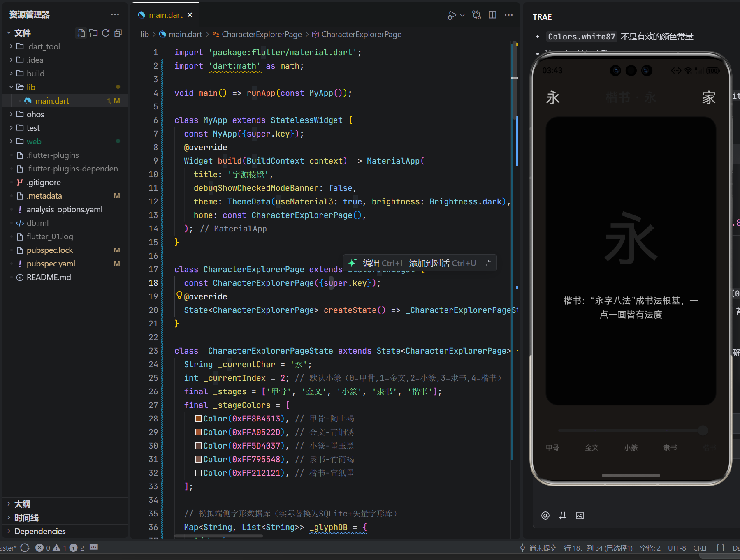Screen dimensions: 740x560
Task: Click the image attach icon in TRAE chat
Action: [580, 516]
